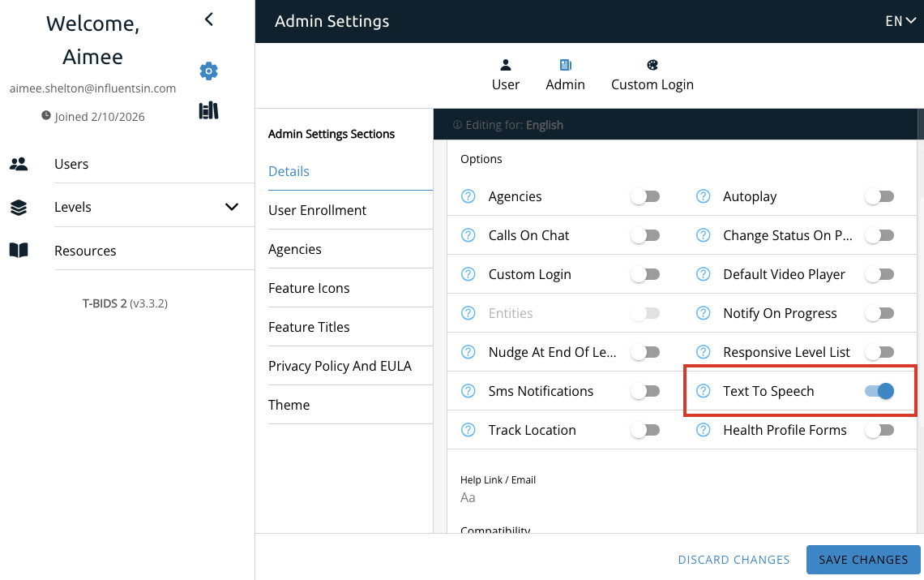Click help icon beside Text To Speech
924x580 pixels.
click(704, 391)
